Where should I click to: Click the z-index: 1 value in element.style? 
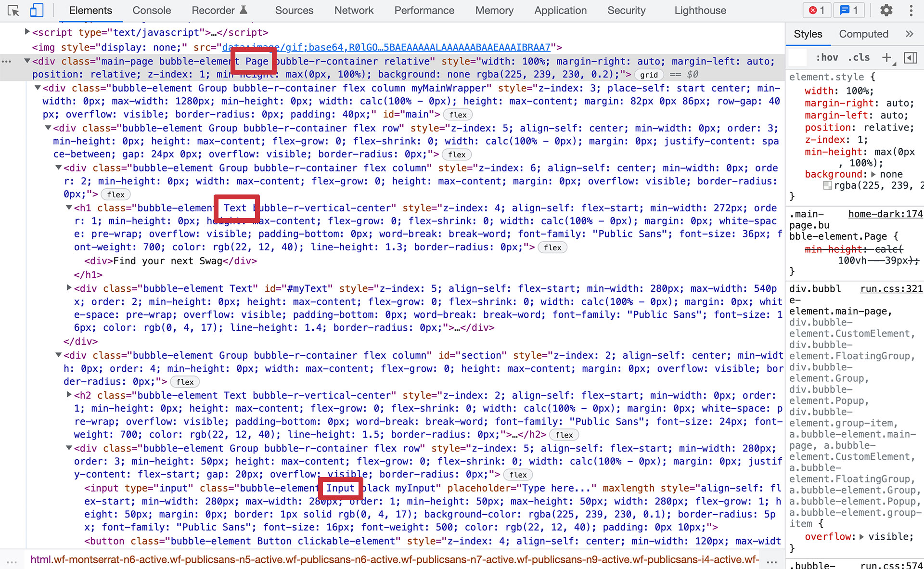(861, 140)
